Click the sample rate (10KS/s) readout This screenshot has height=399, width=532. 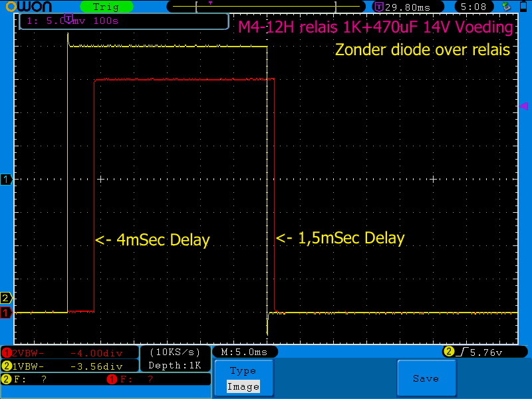point(175,352)
